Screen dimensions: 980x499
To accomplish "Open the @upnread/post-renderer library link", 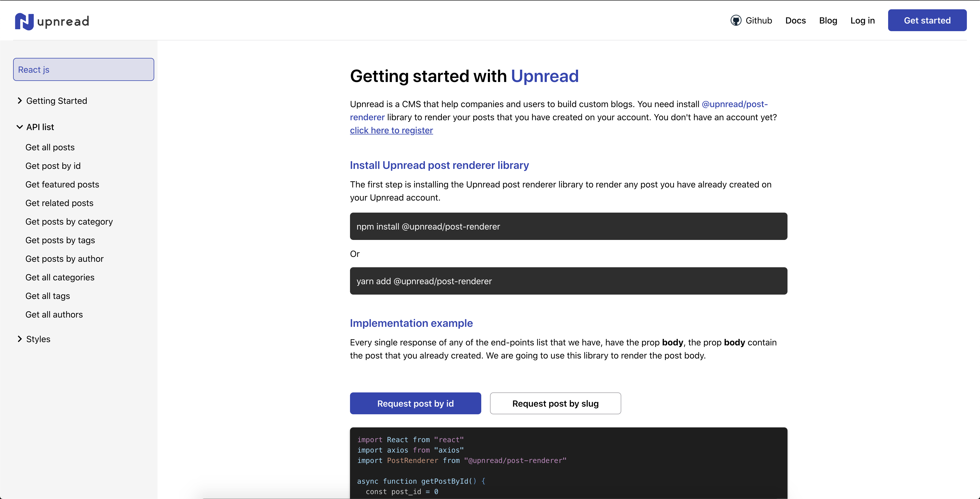I will 734,104.
